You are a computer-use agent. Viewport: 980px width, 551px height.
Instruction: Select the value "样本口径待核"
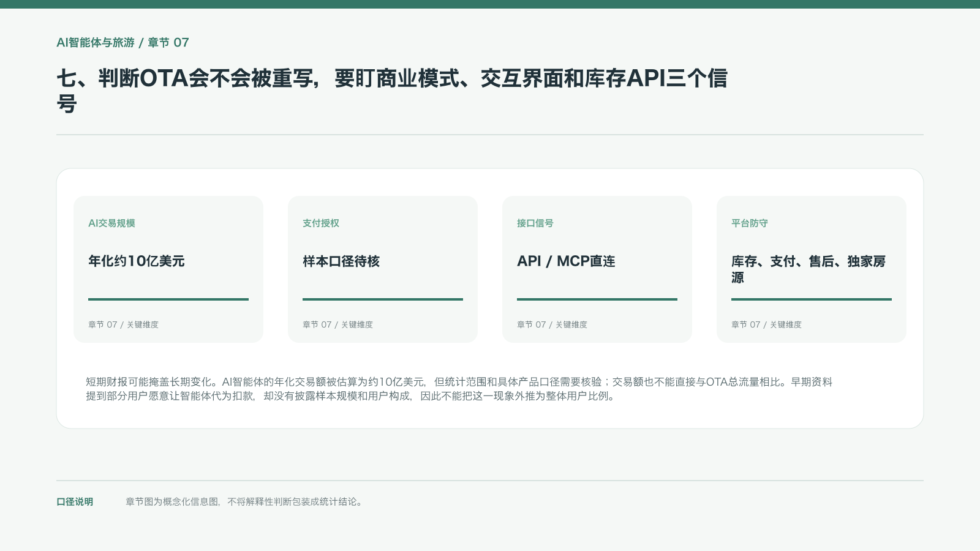tap(341, 261)
